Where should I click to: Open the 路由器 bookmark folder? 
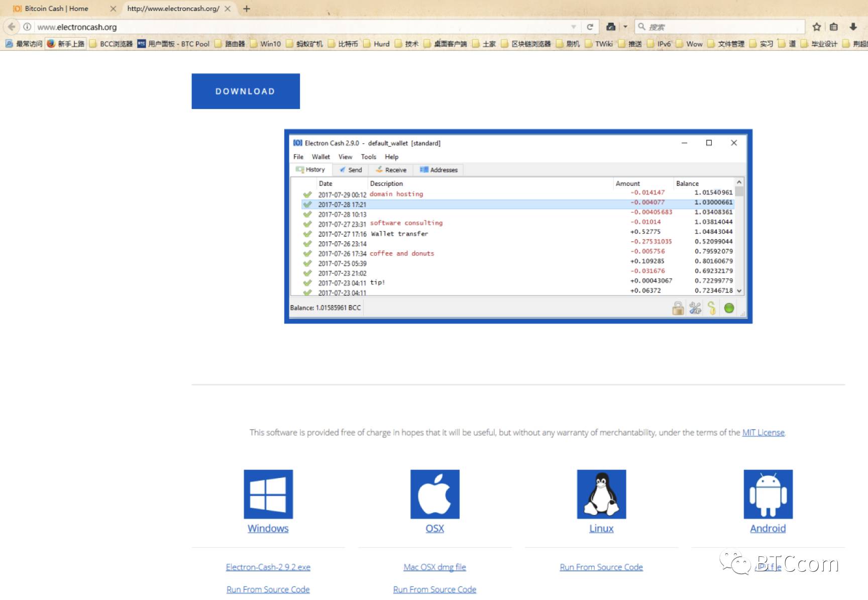[x=230, y=44]
